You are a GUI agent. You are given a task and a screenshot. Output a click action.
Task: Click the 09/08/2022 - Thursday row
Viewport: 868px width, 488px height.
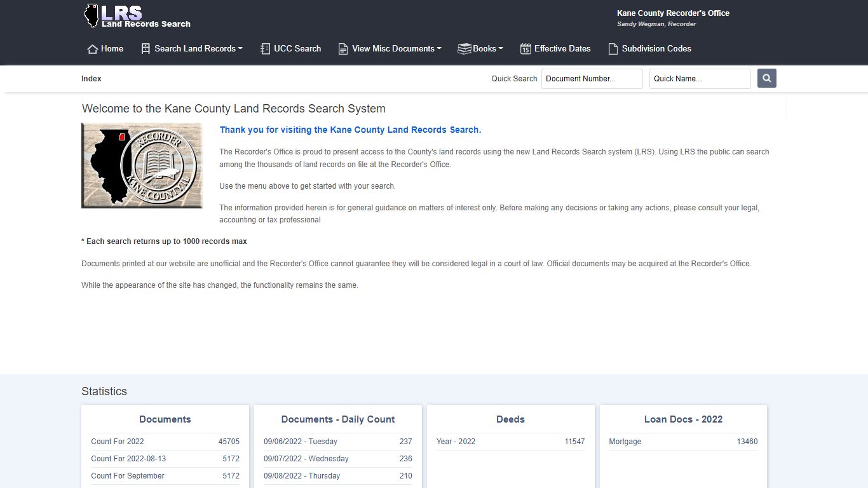pyautogui.click(x=338, y=476)
